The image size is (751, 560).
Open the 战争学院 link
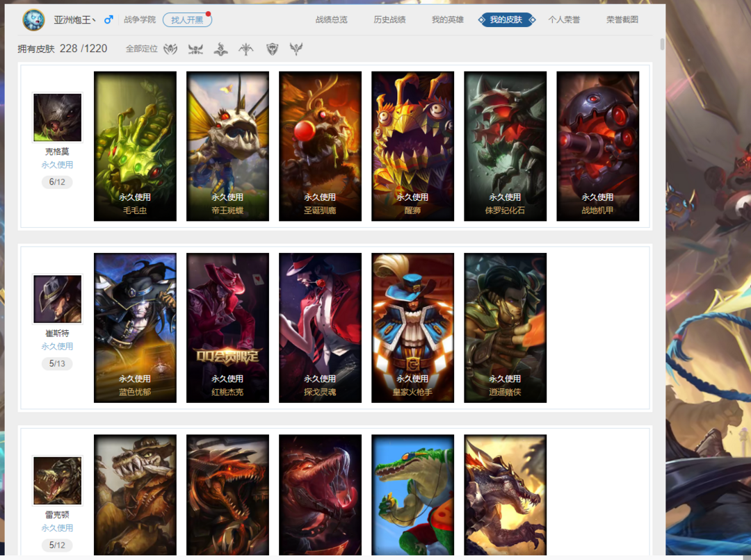click(140, 19)
